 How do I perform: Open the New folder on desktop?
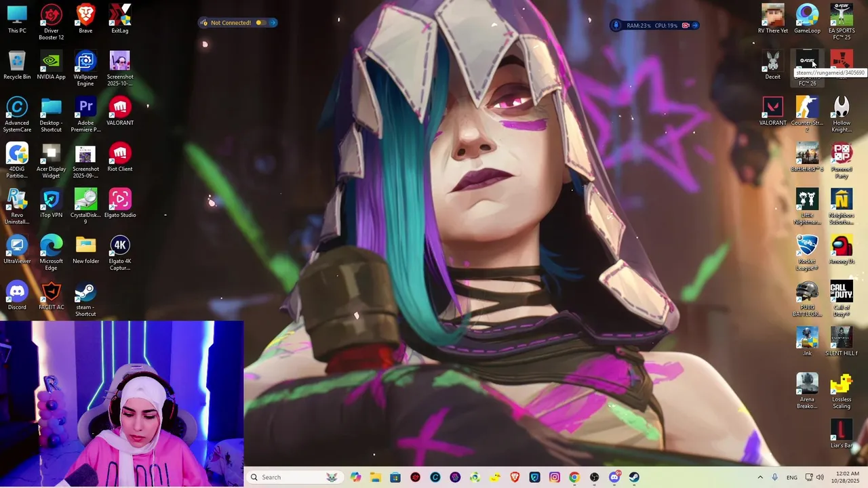[85, 249]
